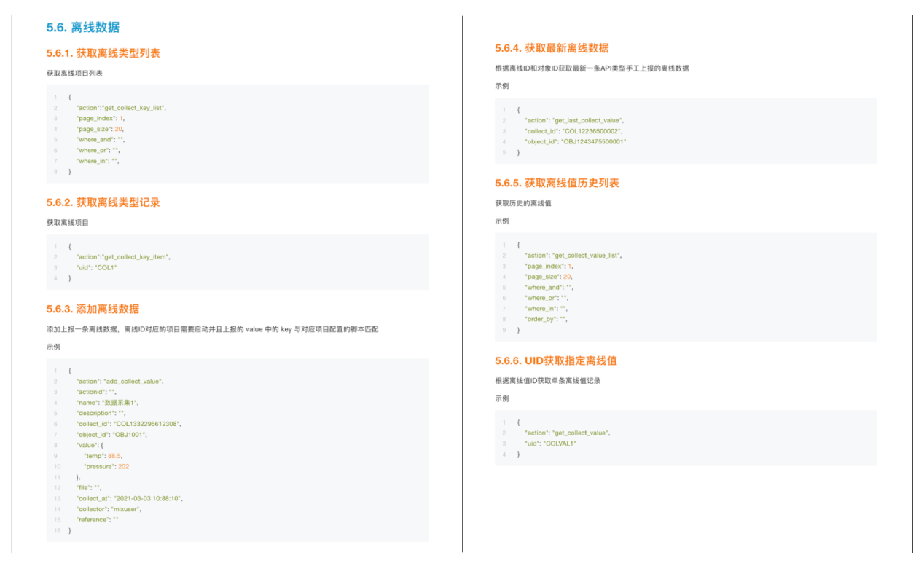924x568 pixels.
Task: Click the get_last_collect_value action line
Action: 573,120
